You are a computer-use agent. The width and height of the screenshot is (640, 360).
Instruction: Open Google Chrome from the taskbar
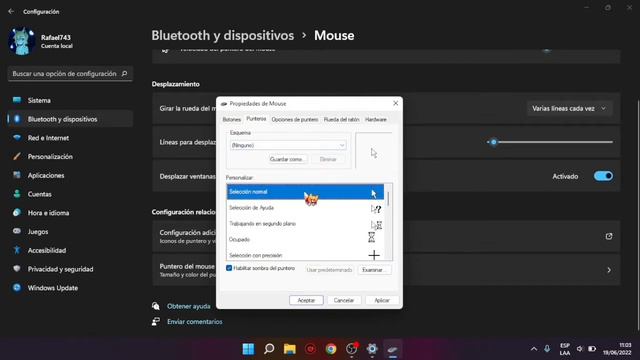(331, 349)
